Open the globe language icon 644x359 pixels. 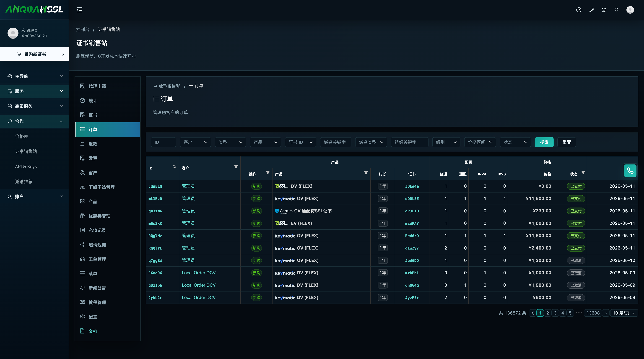[x=604, y=10]
